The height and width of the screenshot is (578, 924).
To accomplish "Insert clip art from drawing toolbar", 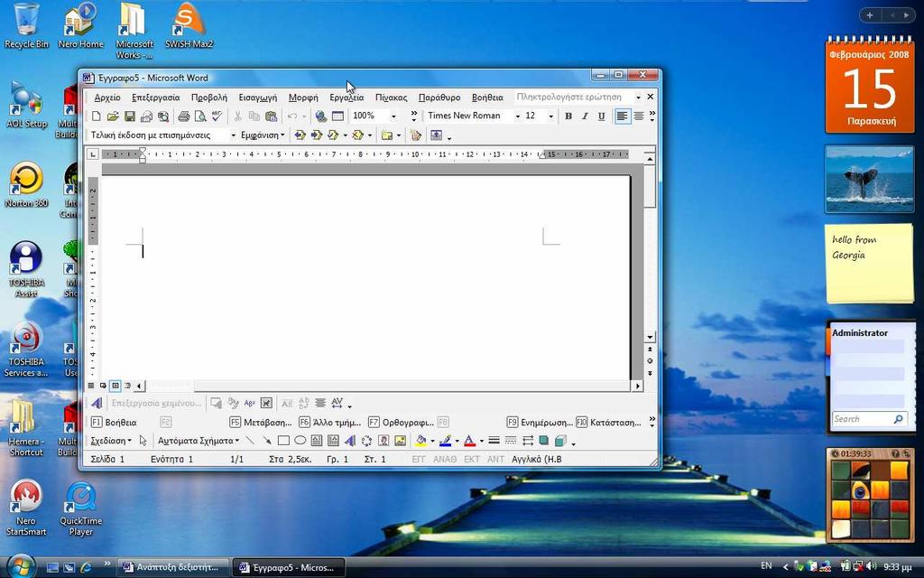I will 383,441.
